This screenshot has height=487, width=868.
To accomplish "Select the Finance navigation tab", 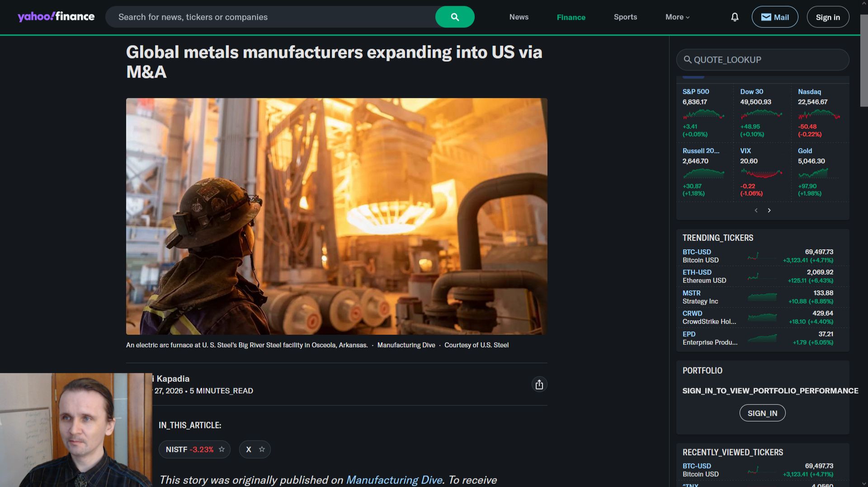I will 571,17.
